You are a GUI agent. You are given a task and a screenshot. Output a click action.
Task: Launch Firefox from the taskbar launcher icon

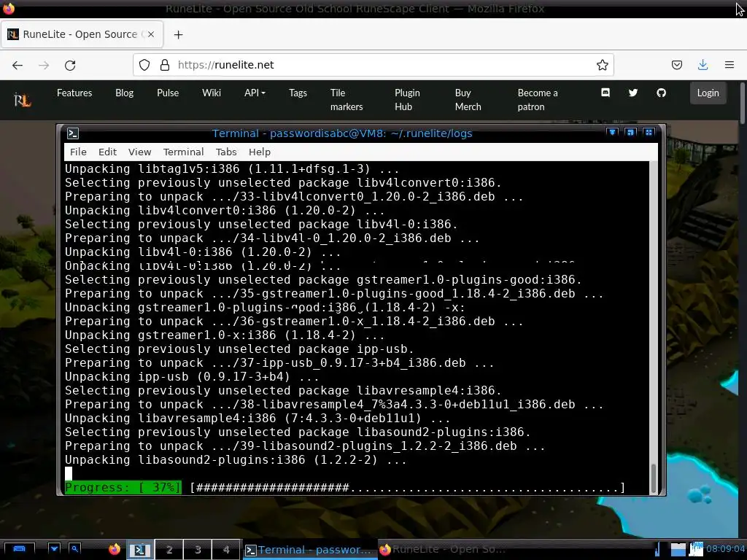[x=115, y=550]
